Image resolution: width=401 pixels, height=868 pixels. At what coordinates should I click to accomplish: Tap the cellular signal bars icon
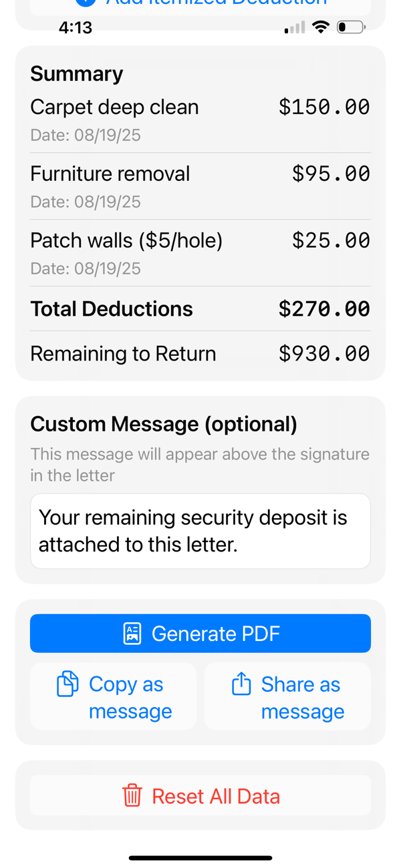pos(292,27)
